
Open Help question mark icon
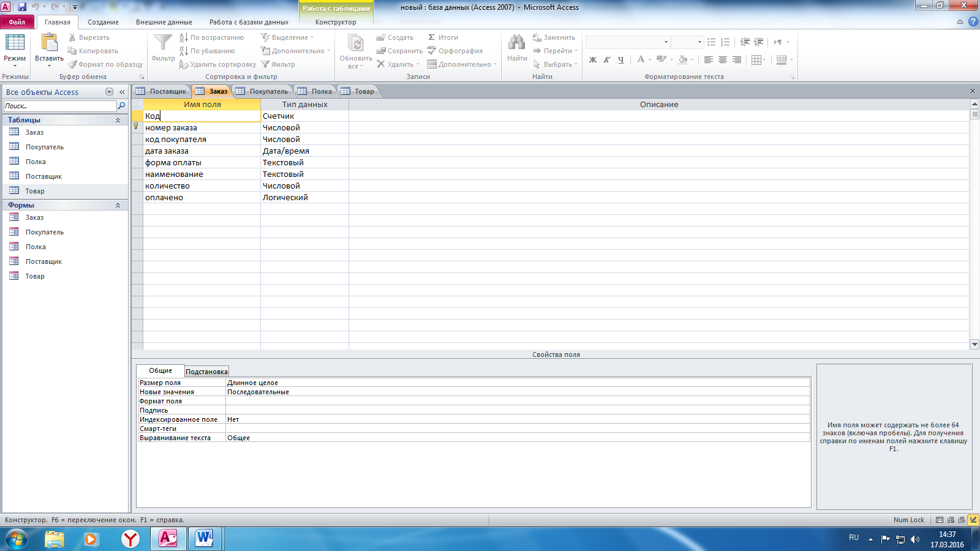(973, 21)
